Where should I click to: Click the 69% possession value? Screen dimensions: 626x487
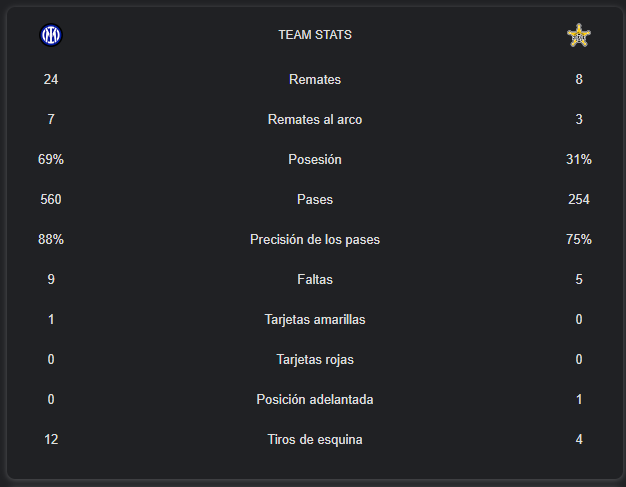(51, 159)
